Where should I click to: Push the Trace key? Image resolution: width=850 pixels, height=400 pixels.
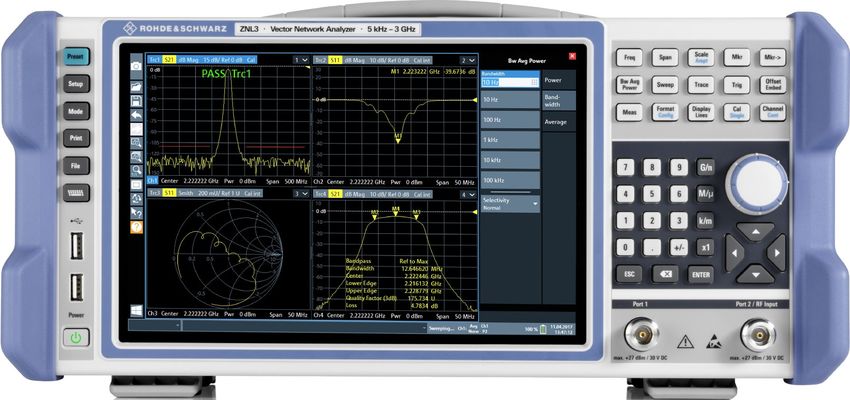click(x=701, y=85)
